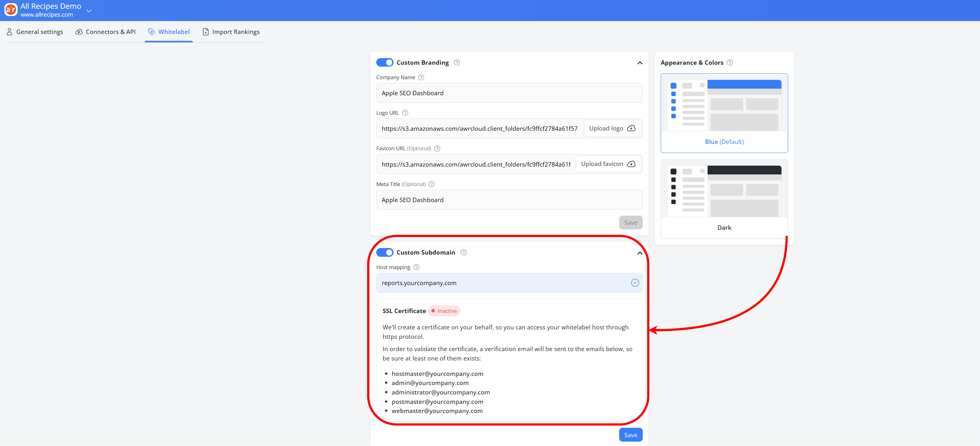Save the Custom Subdomain settings
This screenshot has height=446, width=980.
[630, 435]
